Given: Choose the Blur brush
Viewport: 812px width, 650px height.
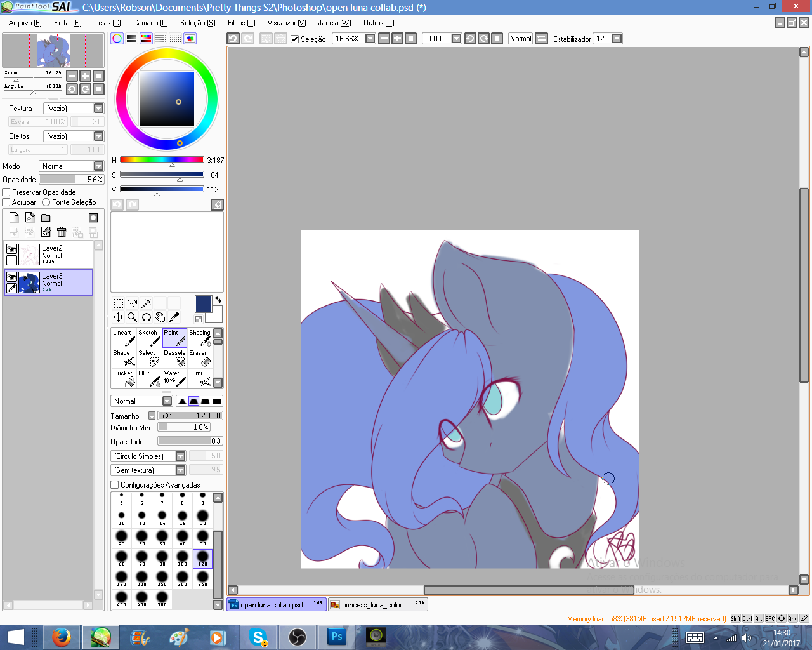Looking at the screenshot, I should [x=149, y=378].
